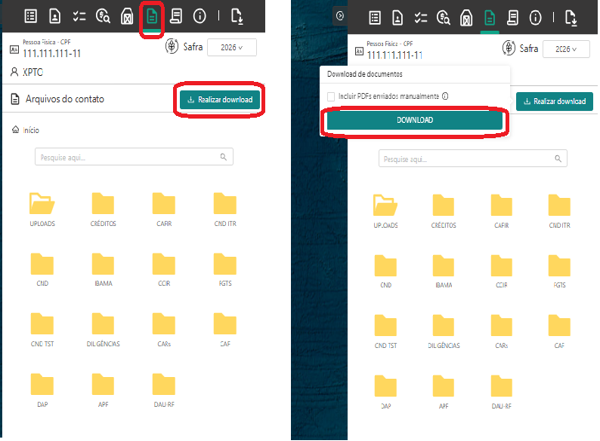The image size is (600, 441).
Task: Open the checklist icon in the left panel toolbar
Action: tap(79, 16)
